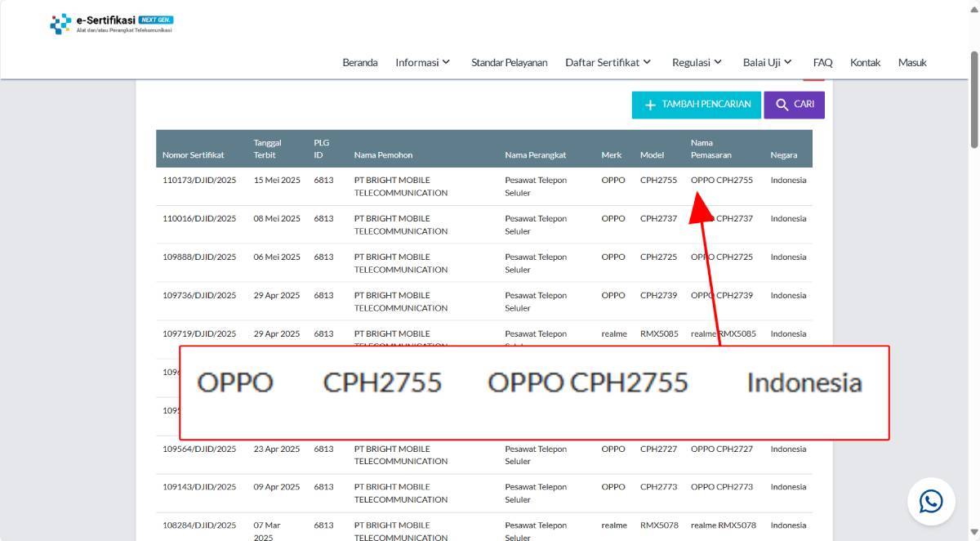This screenshot has height=541, width=980.
Task: Click the Nama Pemohon column header
Action: click(x=384, y=155)
